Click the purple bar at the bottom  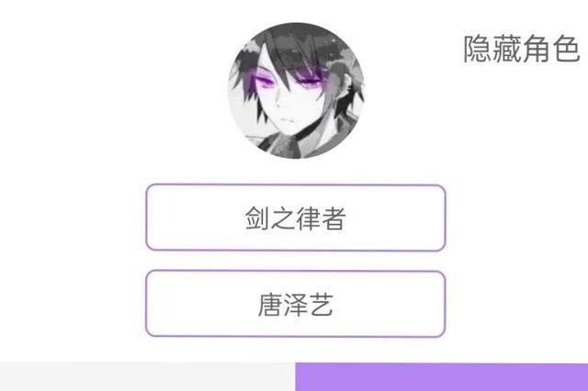[x=441, y=376]
